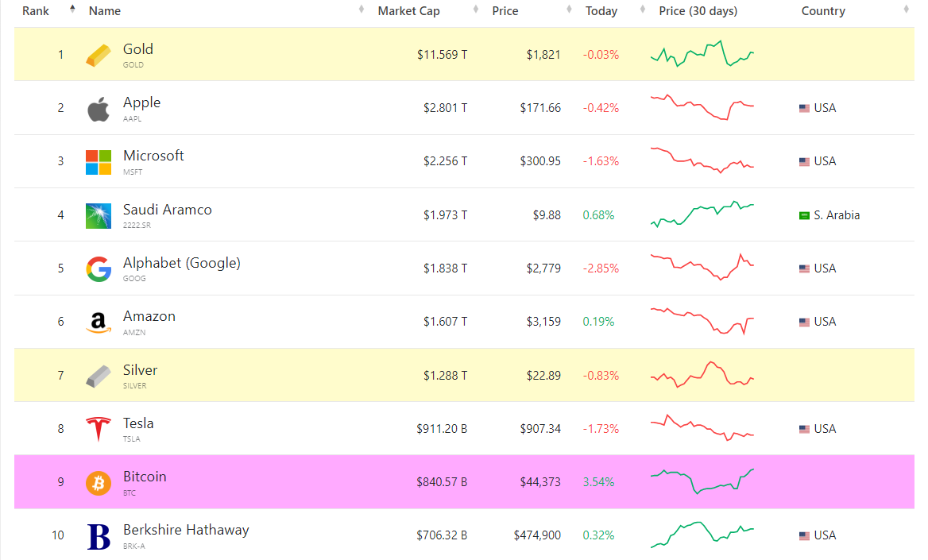View Silver 30-day price chart
The height and width of the screenshot is (560, 928).
702,374
